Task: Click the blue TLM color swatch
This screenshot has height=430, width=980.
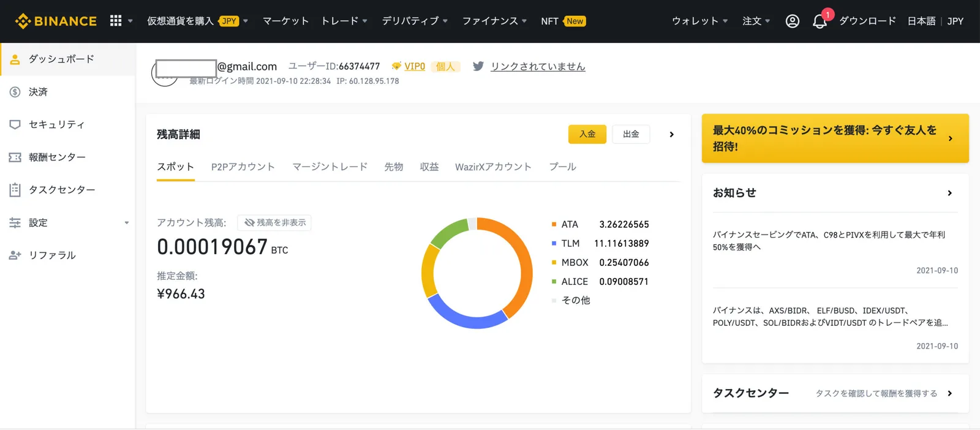Action: pos(554,243)
